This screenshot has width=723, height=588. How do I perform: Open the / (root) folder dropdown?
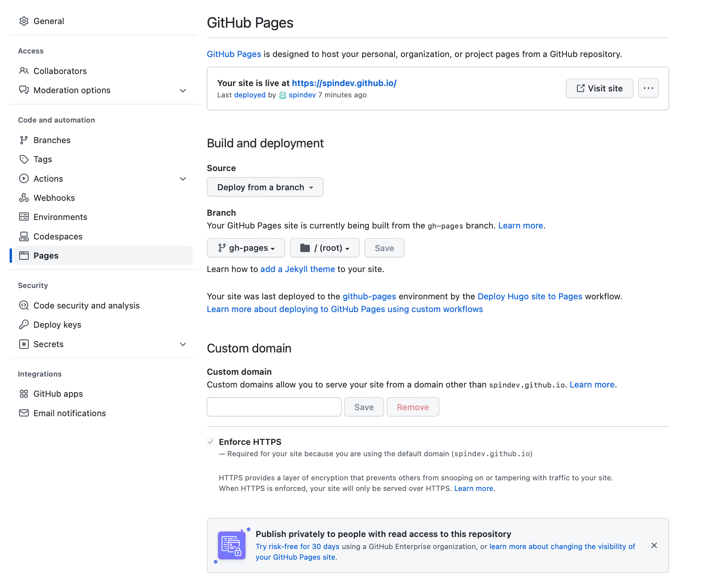click(325, 248)
